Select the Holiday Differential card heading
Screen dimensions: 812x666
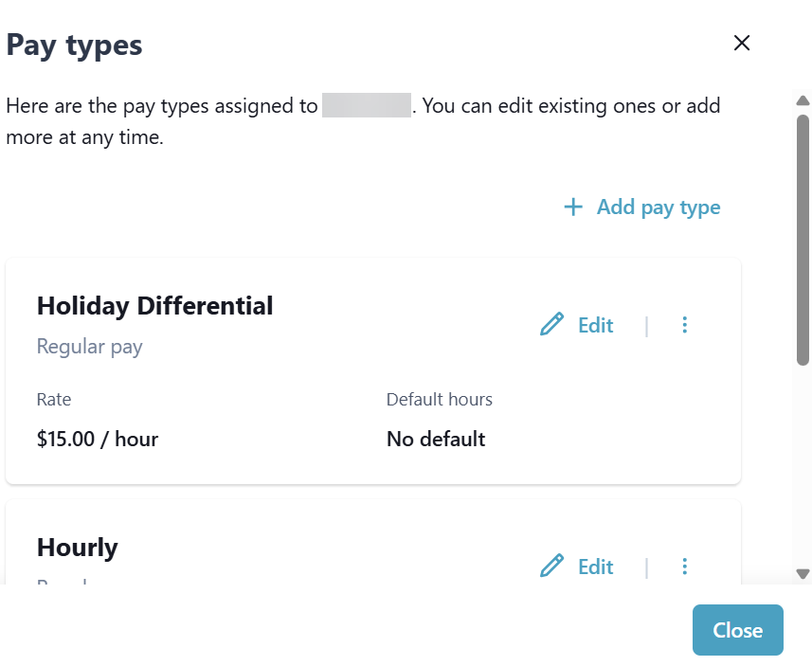[x=154, y=305]
